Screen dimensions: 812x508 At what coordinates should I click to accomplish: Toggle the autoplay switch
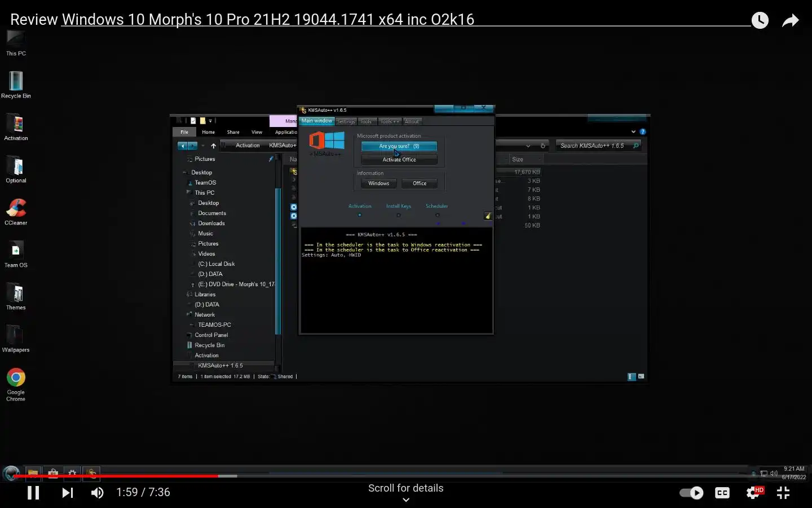[x=691, y=493]
